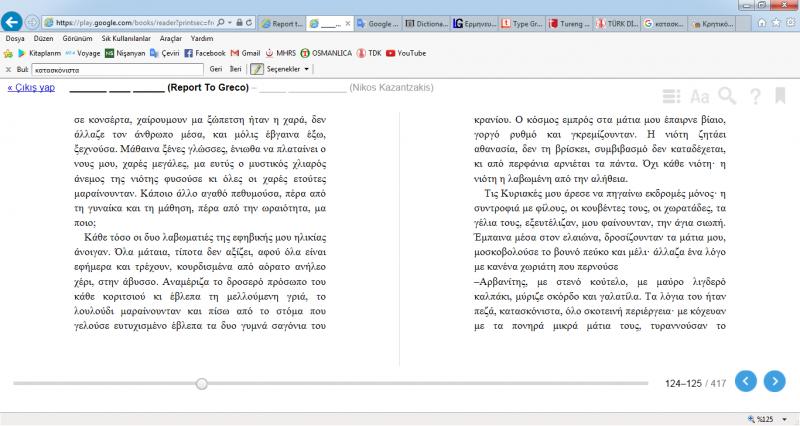Open the book table of contents icon

click(x=671, y=95)
